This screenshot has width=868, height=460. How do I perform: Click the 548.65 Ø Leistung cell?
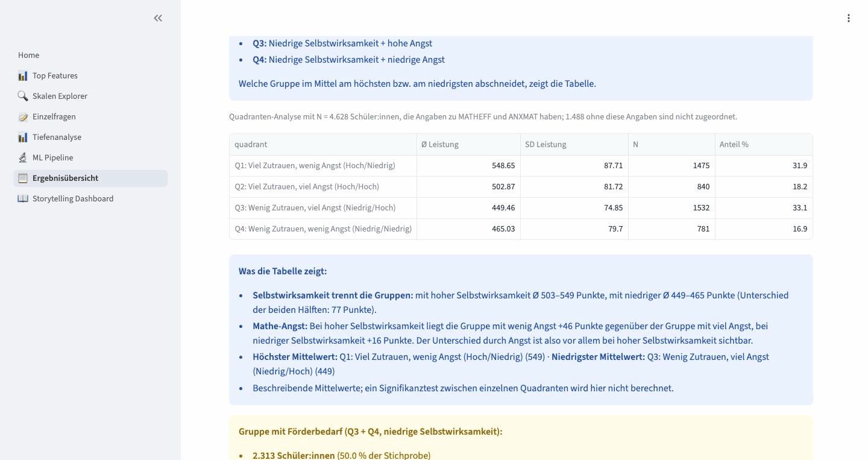click(x=468, y=166)
